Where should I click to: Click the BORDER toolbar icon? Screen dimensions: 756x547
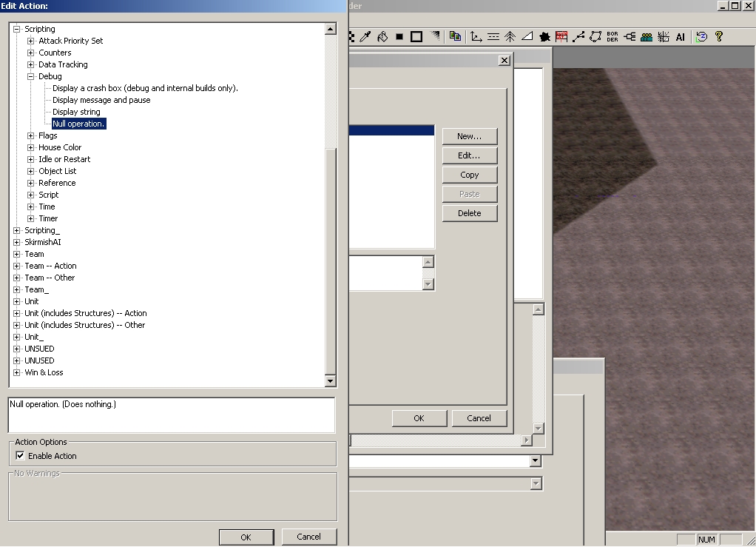(x=612, y=36)
